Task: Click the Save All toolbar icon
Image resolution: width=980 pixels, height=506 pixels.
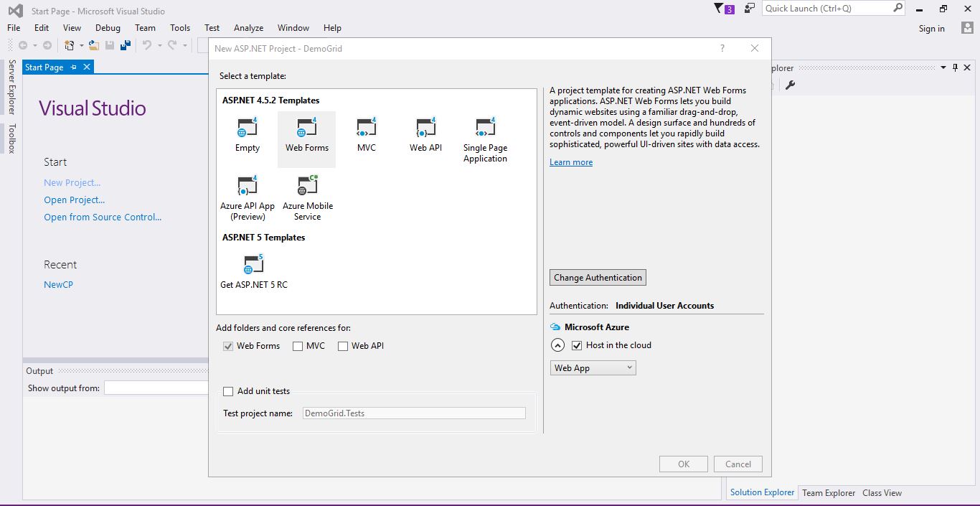Action: (x=126, y=45)
